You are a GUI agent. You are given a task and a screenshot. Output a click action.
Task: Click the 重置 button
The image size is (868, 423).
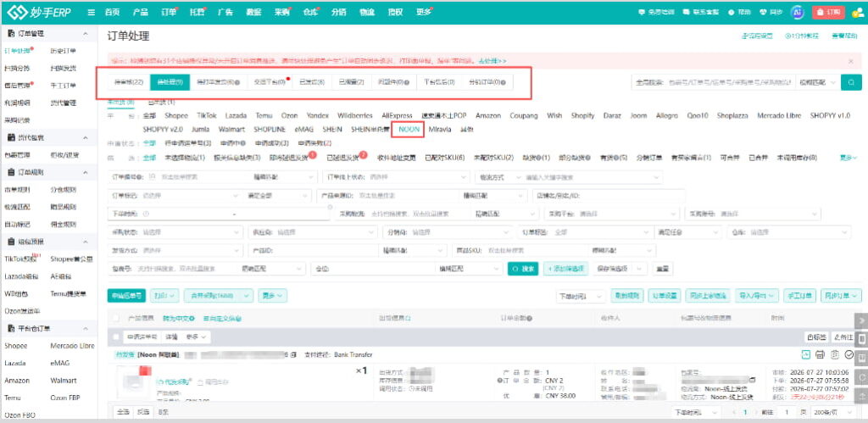(662, 269)
